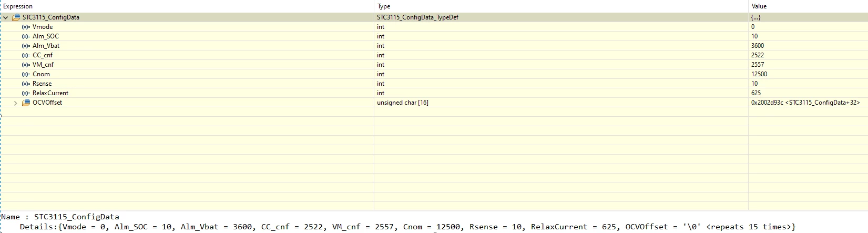Screen dimensions: 868x233
Task: Click the variable icon beside RelaxCurrent
Action: pyautogui.click(x=26, y=93)
